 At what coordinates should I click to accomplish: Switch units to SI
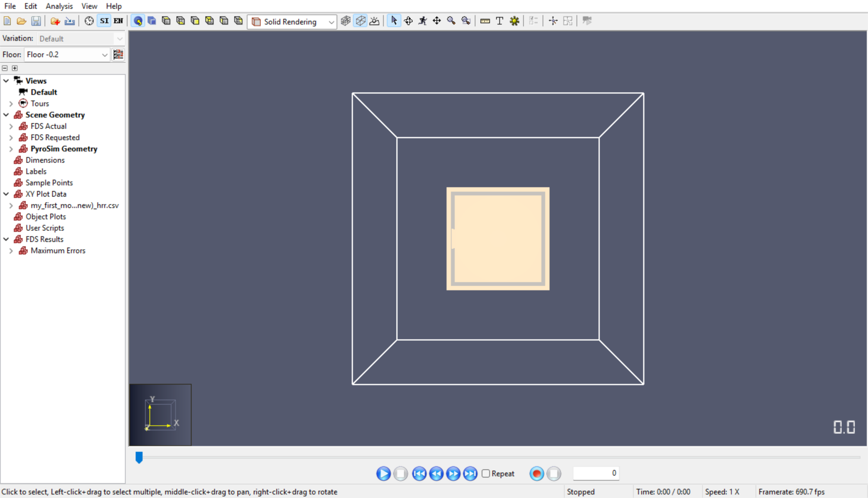[104, 21]
